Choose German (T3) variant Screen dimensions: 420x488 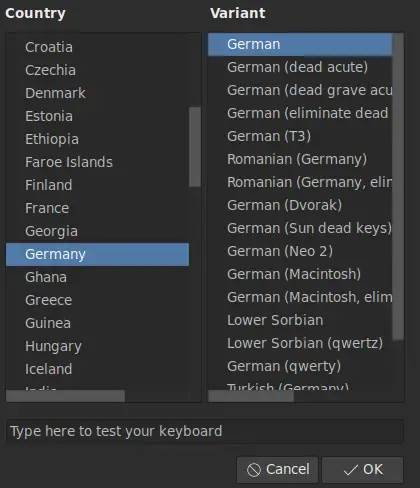300,136
